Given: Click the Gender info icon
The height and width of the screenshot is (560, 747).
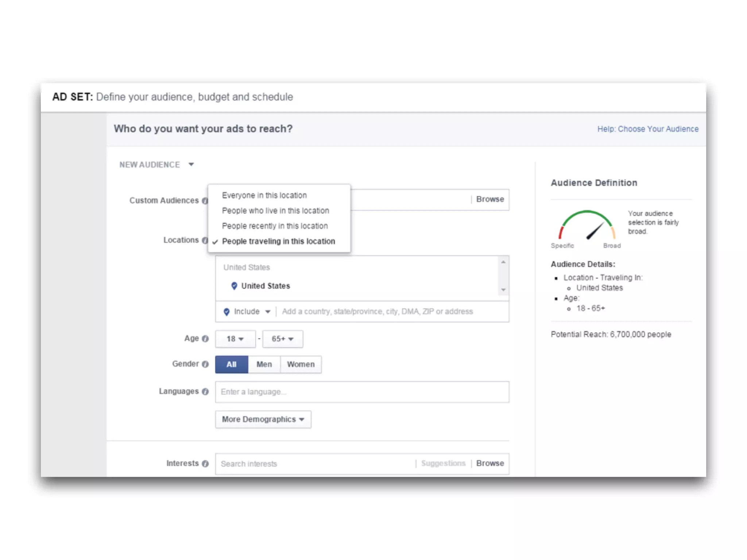Looking at the screenshot, I should tap(205, 364).
